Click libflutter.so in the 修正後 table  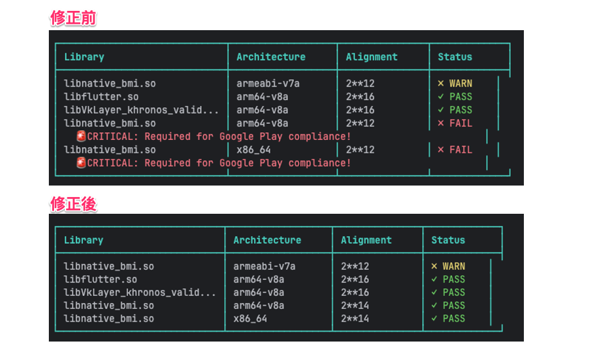100,279
